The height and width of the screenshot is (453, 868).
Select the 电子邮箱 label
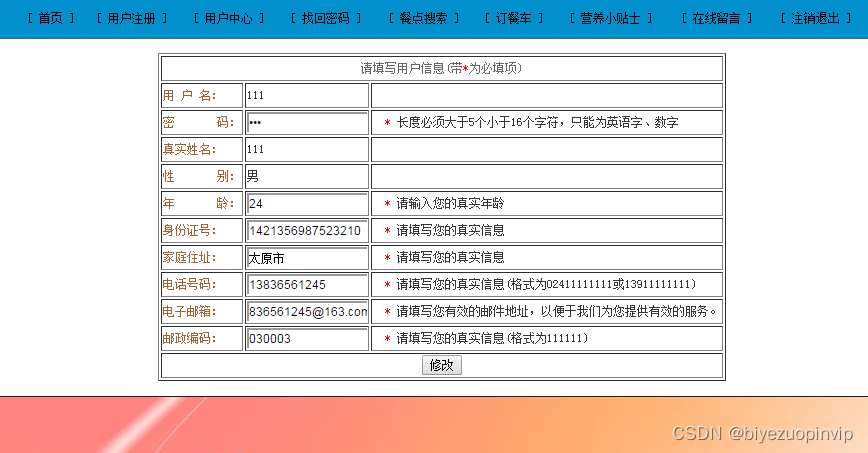(x=189, y=312)
